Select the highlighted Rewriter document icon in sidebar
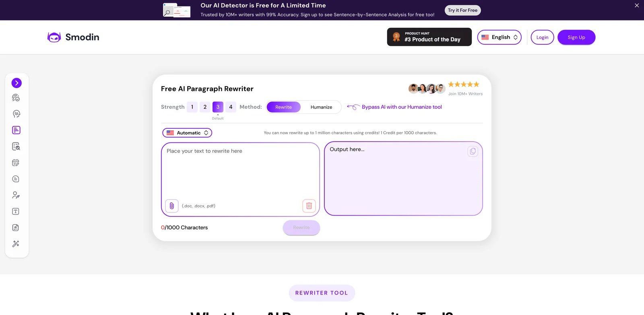This screenshot has width=644, height=315. coord(16,130)
